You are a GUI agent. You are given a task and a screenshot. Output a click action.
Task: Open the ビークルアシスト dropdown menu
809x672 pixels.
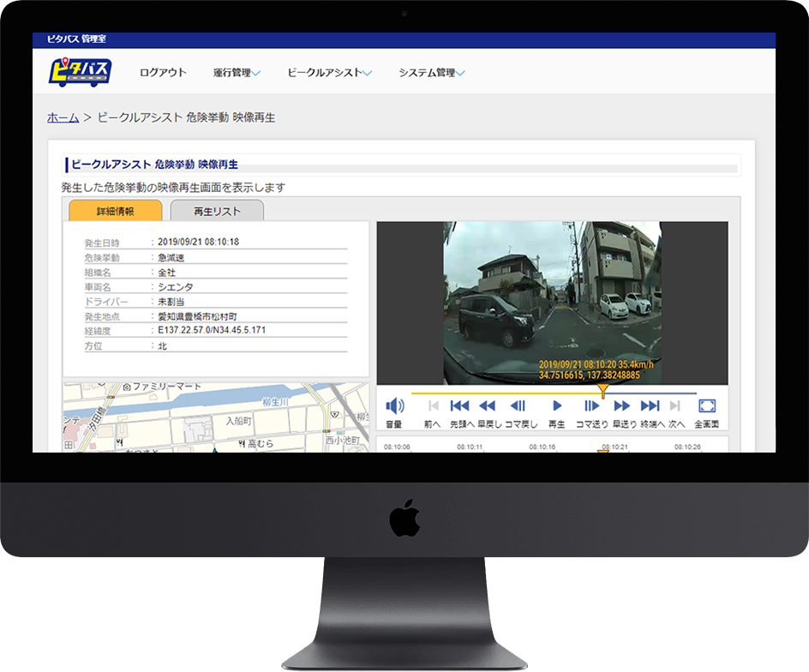coord(330,73)
